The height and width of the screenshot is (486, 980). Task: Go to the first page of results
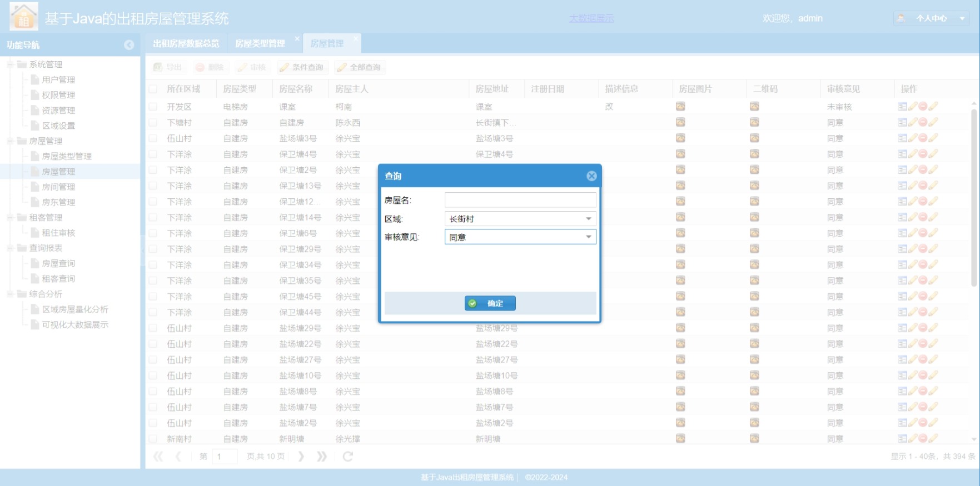tap(158, 457)
